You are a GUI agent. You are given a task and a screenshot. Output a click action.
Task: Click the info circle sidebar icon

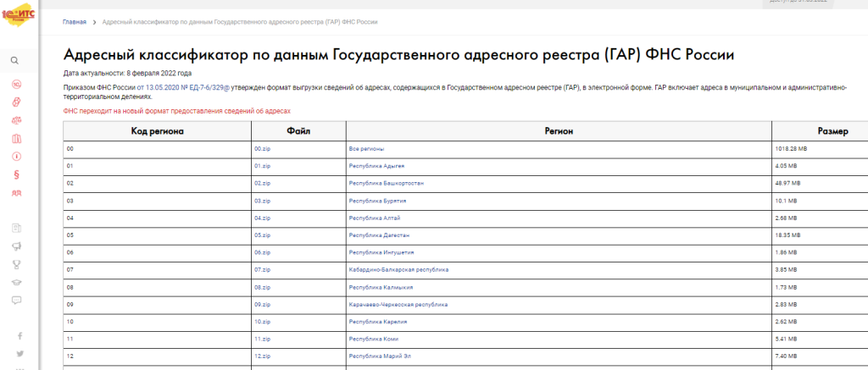tap(16, 157)
